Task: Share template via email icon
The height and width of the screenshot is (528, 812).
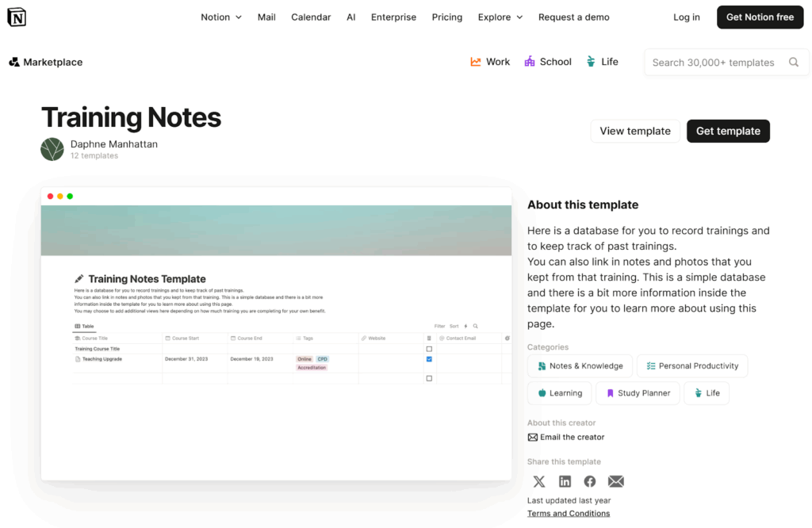Action: [x=615, y=481]
